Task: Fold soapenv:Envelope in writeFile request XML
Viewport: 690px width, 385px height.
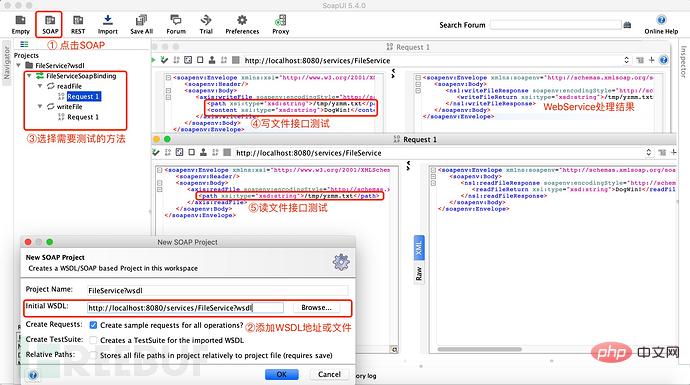Action: pyautogui.click(x=168, y=77)
